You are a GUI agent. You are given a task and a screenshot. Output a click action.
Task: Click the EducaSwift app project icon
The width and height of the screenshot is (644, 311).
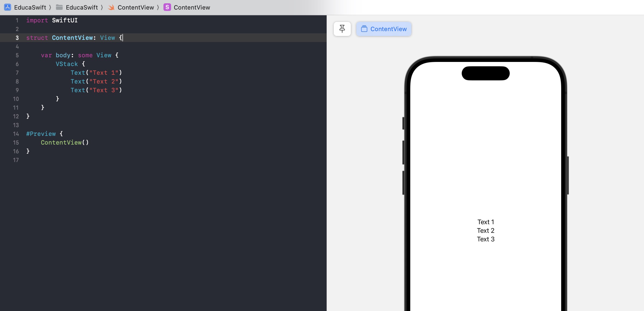tap(8, 7)
